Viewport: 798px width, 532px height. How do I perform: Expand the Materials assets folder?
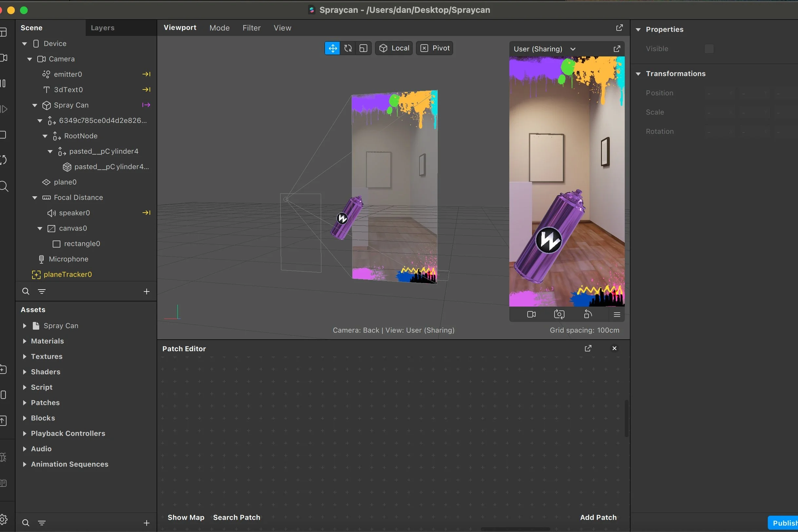point(25,341)
